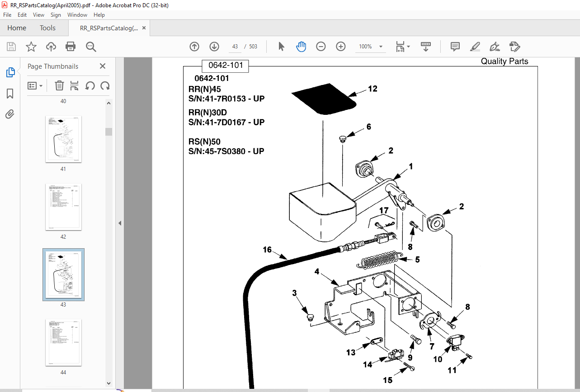Select the arrow Selection tool

[x=281, y=47]
